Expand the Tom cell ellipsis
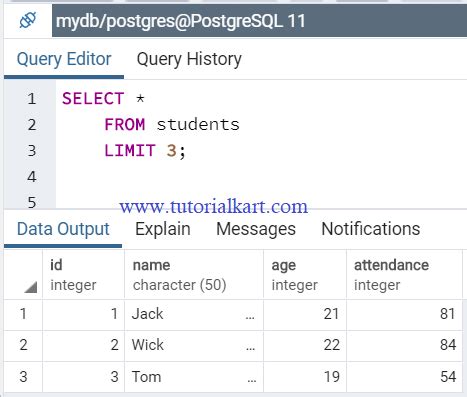 [x=252, y=380]
